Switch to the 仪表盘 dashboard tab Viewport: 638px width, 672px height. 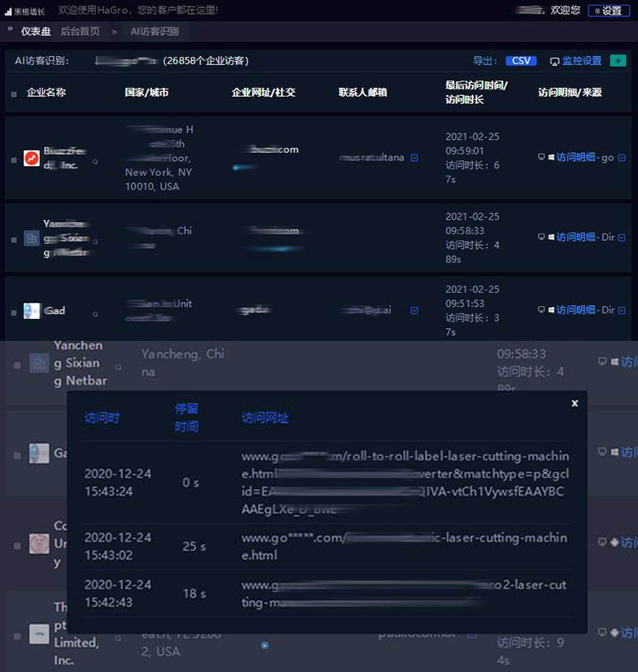point(36,31)
